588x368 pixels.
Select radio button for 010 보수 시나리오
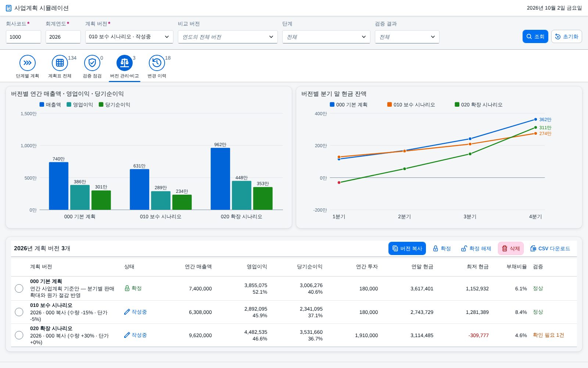[x=19, y=312]
